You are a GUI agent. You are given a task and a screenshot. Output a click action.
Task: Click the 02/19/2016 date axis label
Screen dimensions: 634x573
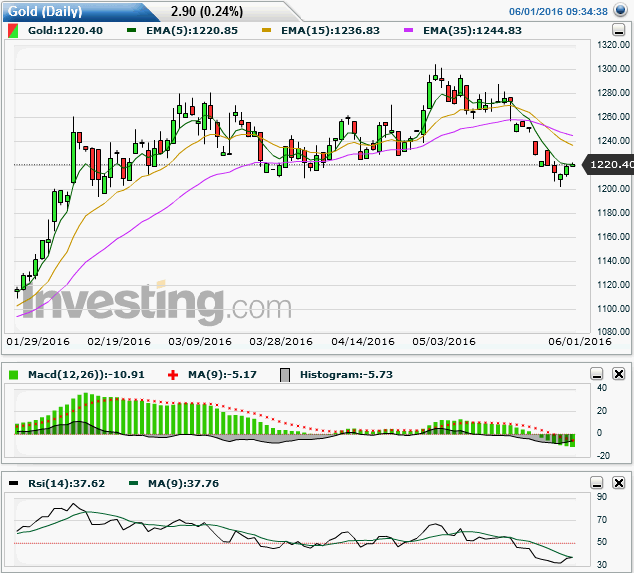pos(119,342)
